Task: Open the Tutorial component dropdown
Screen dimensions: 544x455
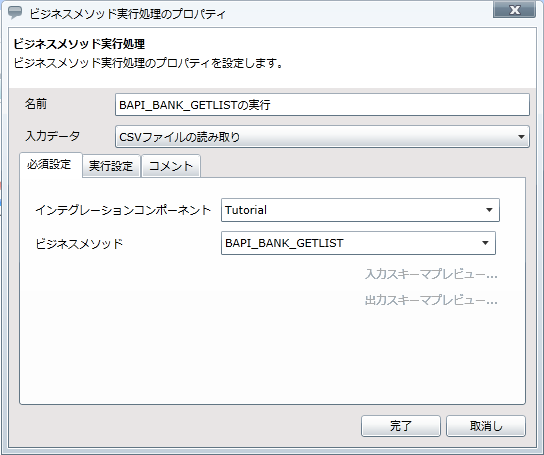Action: [x=360, y=210]
